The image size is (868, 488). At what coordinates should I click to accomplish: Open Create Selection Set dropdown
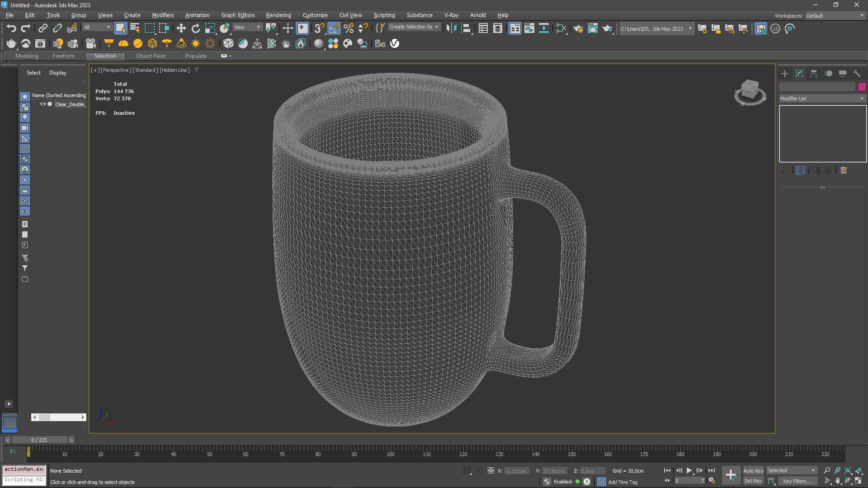tap(414, 27)
